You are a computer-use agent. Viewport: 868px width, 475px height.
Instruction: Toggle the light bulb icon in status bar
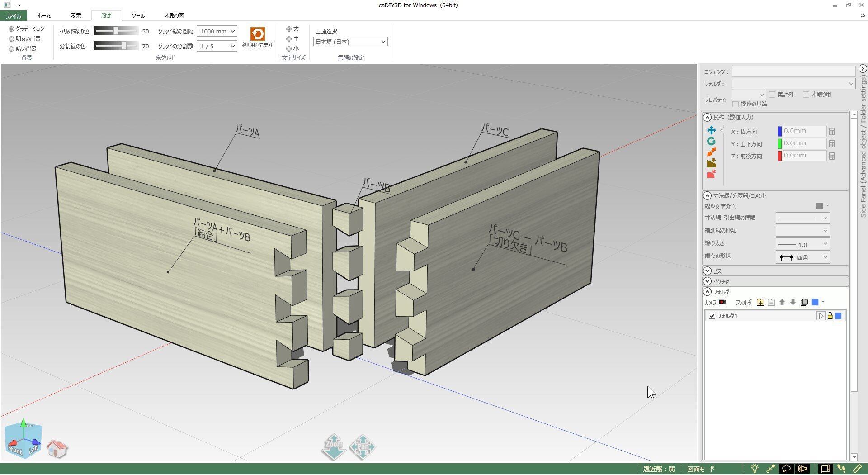tap(755, 469)
